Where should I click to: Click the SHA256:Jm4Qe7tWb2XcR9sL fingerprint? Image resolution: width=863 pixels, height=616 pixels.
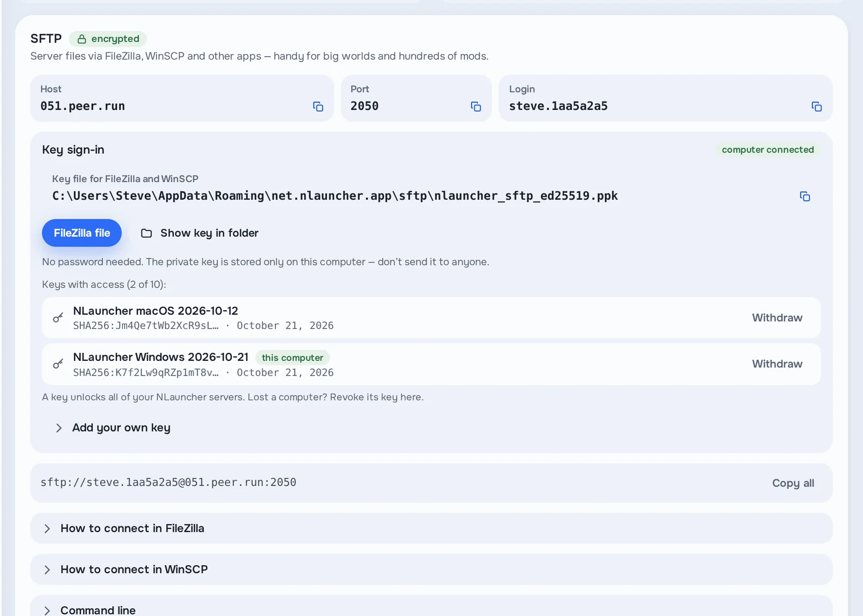pyautogui.click(x=146, y=326)
